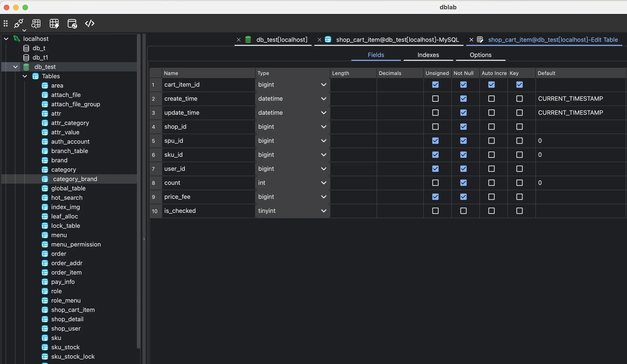Screen dimensions: 627x364
Task: Uncheck Not Null for shop_id field
Action: [x=463, y=127]
